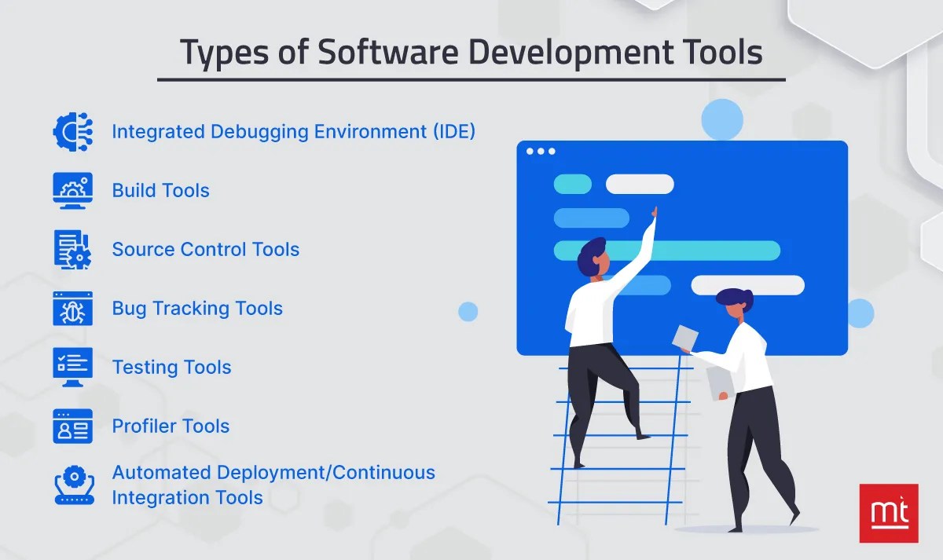Click the bug window icon for Bug Tracking
The width and height of the screenshot is (943, 560).
[x=72, y=309]
